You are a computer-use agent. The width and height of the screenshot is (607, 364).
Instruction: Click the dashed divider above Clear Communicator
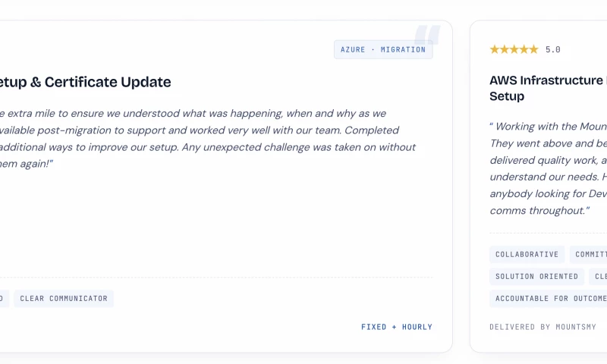coord(216,278)
